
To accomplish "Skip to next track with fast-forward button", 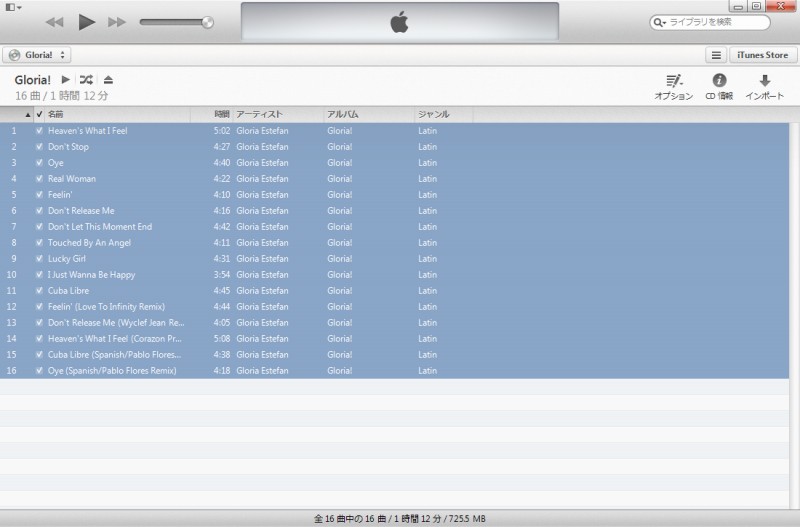I will (x=117, y=22).
